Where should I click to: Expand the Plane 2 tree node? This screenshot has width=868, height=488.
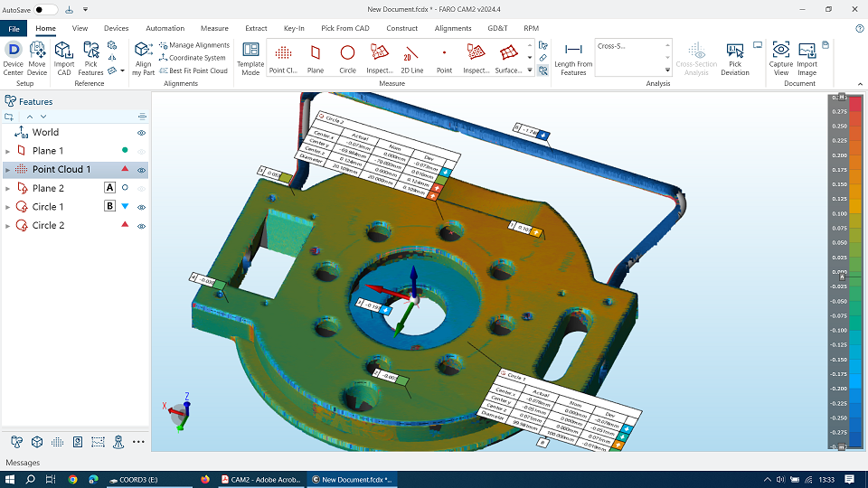click(8, 189)
